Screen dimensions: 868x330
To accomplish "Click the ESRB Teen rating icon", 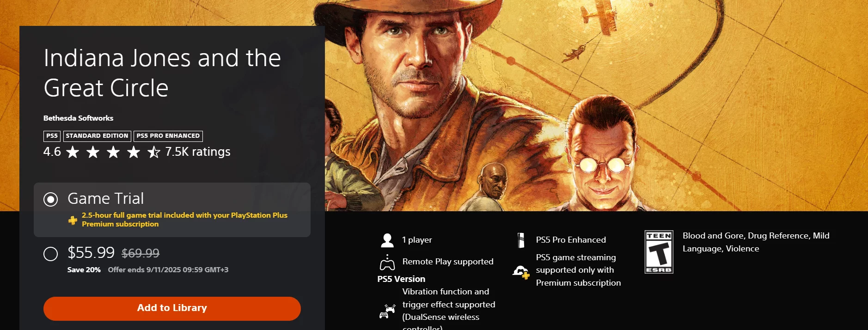I will 659,252.
